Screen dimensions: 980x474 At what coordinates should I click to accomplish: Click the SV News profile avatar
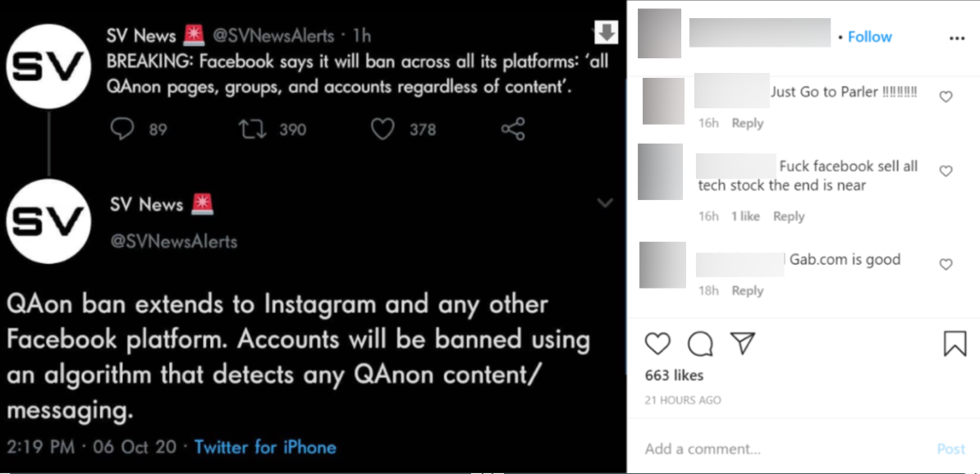(x=48, y=66)
